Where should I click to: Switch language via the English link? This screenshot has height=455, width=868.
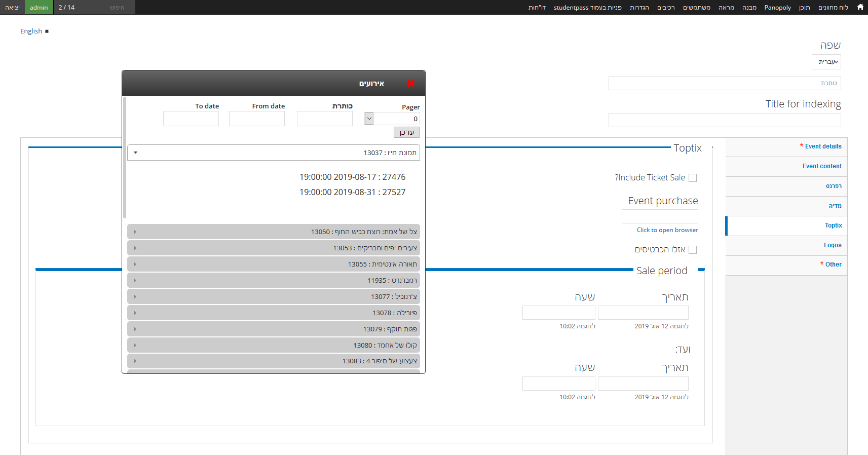(x=31, y=31)
